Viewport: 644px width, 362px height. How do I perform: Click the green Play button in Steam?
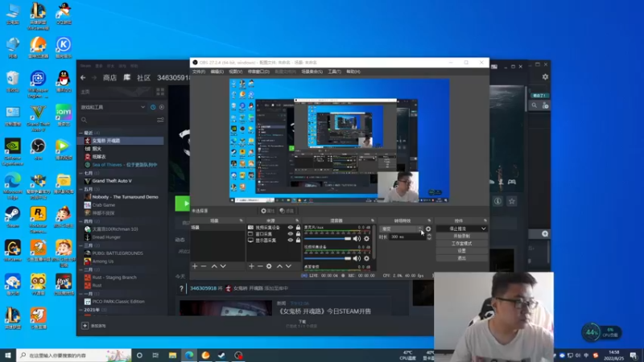click(183, 204)
